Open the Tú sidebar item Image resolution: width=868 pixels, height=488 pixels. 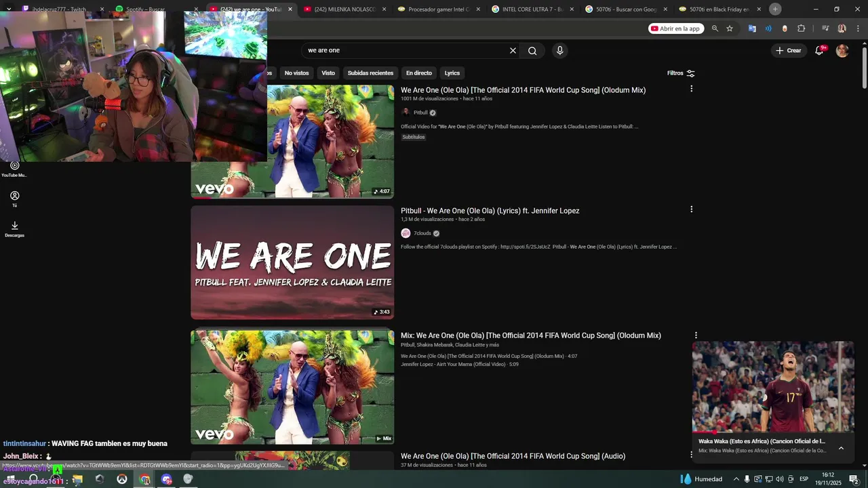tap(14, 199)
